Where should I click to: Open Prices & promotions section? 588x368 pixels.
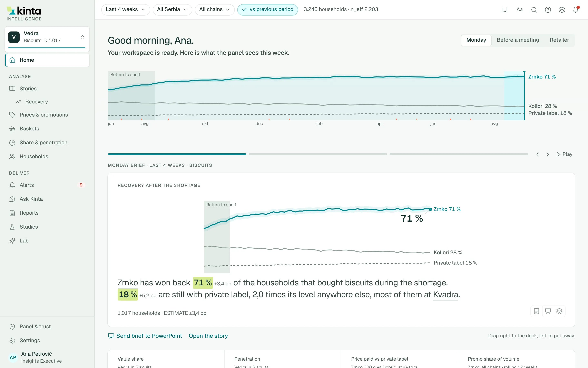coord(47,115)
